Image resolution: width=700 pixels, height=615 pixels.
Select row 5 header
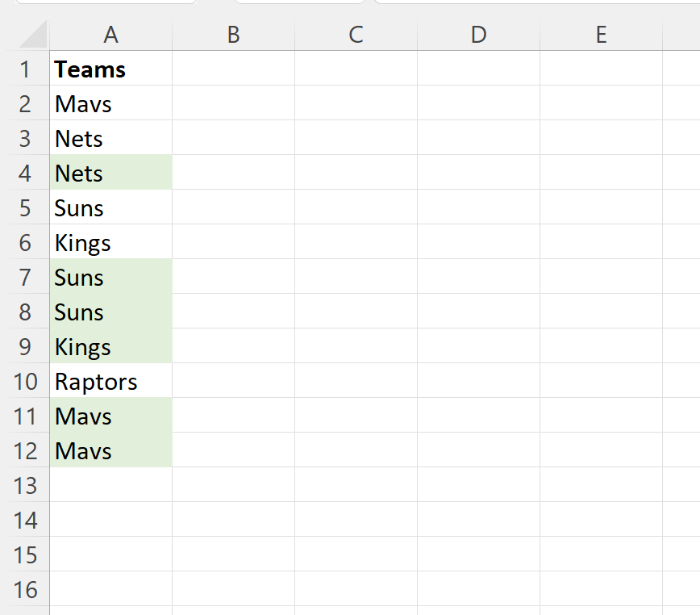pos(24,207)
